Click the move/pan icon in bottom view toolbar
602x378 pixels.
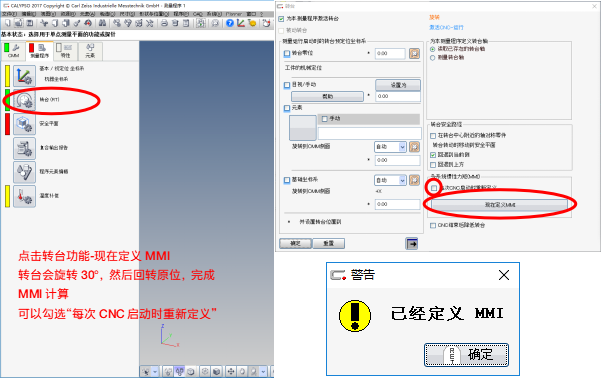231,371
